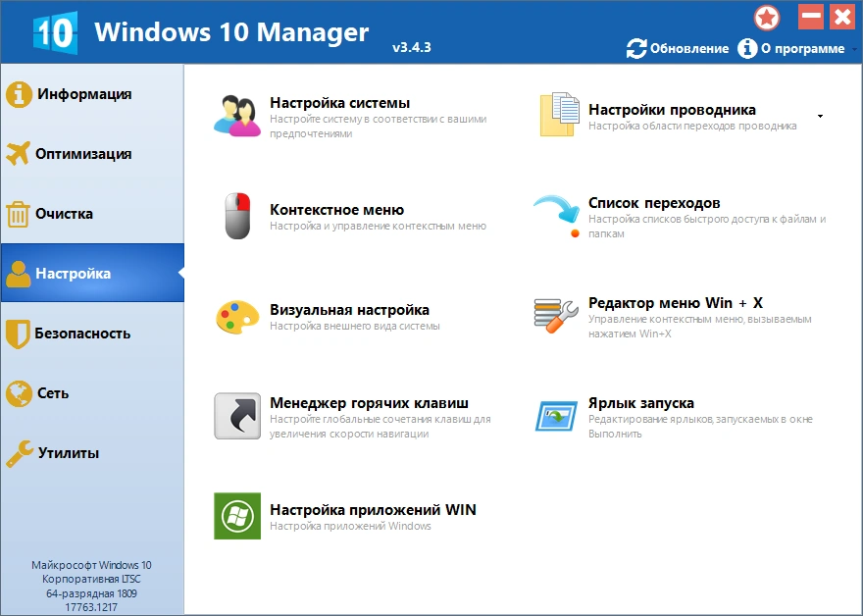Click the Менеджер горячих клавиш shortcut arrow icon
The height and width of the screenshot is (616, 863).
(237, 416)
